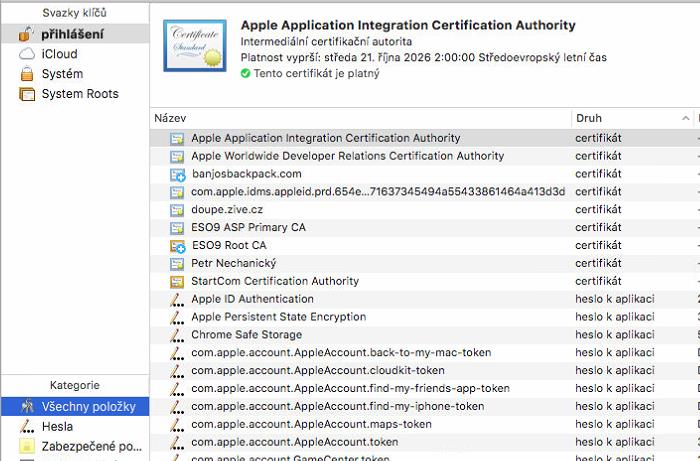
Task: Select Apple Worldwide Developer Relations Certification Authority row
Action: click(x=425, y=156)
